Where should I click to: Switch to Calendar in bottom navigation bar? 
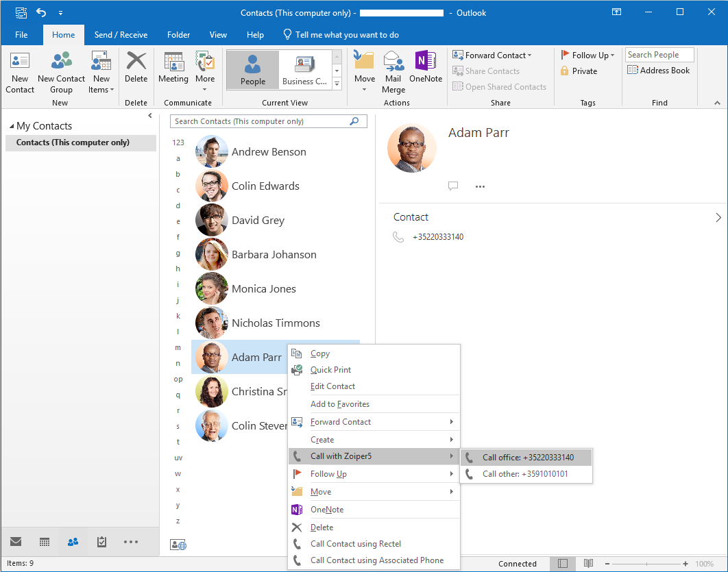(45, 542)
